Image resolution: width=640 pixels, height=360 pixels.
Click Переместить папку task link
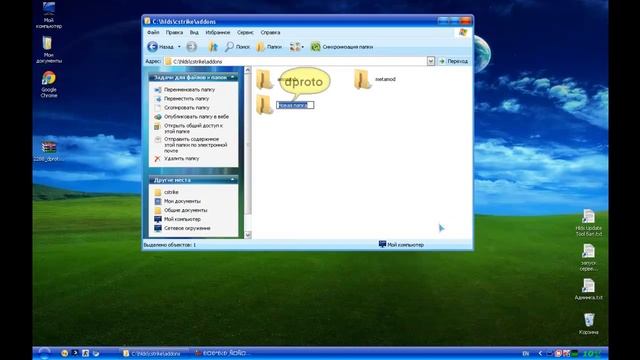pos(187,98)
